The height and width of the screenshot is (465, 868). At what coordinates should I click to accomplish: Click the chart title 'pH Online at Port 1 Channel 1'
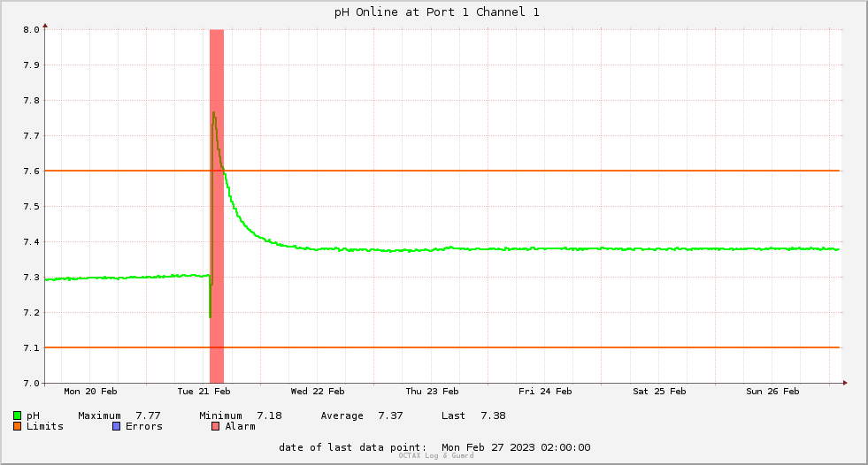[x=437, y=12]
